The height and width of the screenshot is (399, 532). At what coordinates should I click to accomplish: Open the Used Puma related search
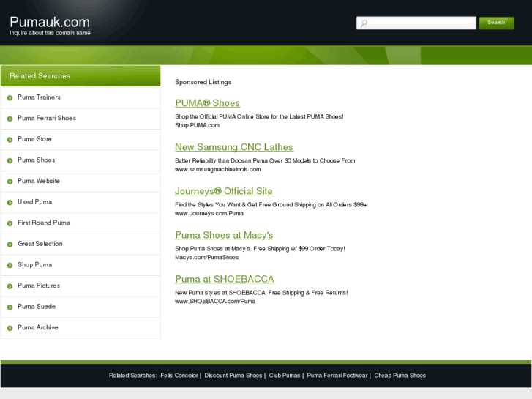[x=35, y=202]
